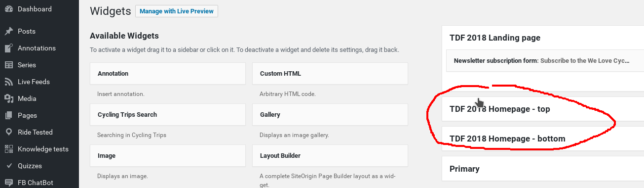
Task: Click Manage with Live Preview button
Action: coord(177,11)
